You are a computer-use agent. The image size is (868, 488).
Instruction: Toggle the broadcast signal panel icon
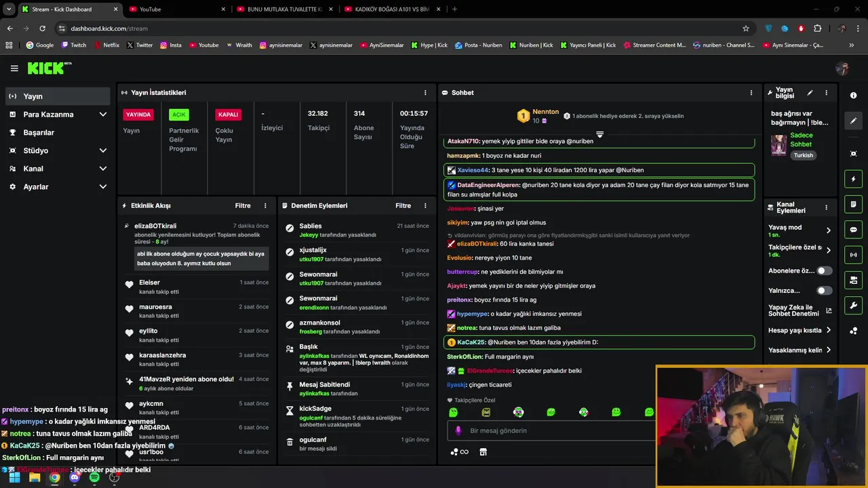[x=854, y=255]
